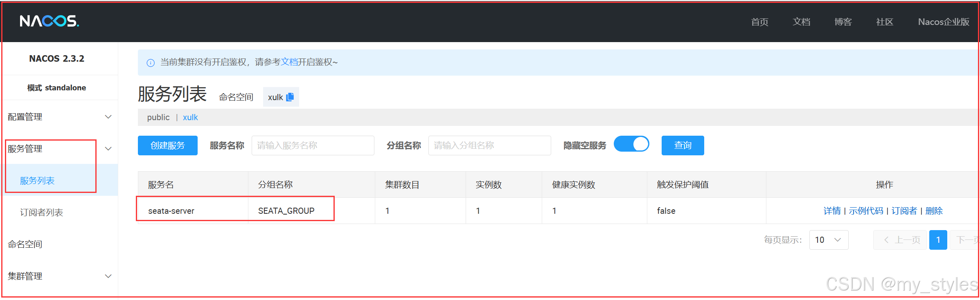Open 集群管理 in the sidebar

[x=25, y=276]
